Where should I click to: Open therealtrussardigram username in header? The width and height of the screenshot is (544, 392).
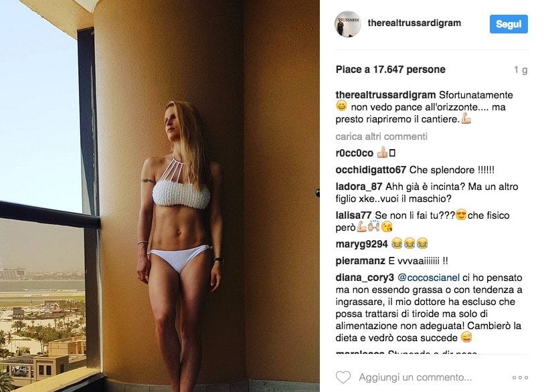[x=414, y=23]
